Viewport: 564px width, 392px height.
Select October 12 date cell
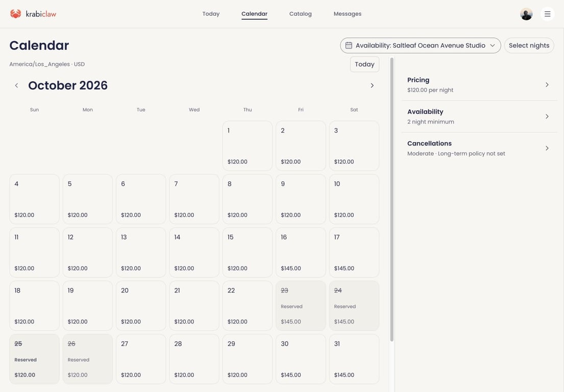coord(88,252)
